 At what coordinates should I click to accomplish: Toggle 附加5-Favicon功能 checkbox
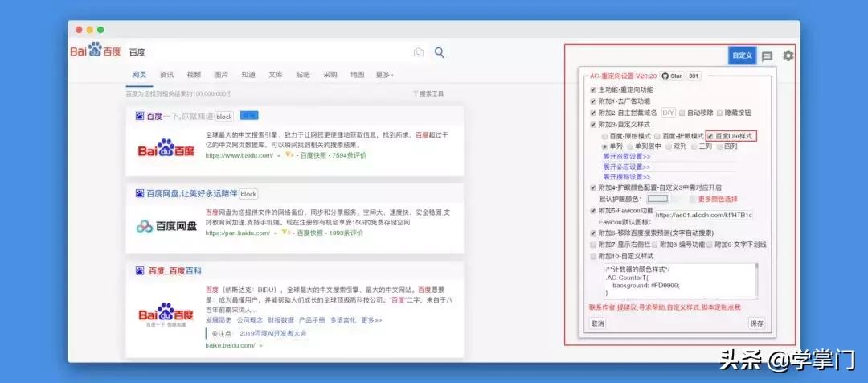pyautogui.click(x=593, y=211)
